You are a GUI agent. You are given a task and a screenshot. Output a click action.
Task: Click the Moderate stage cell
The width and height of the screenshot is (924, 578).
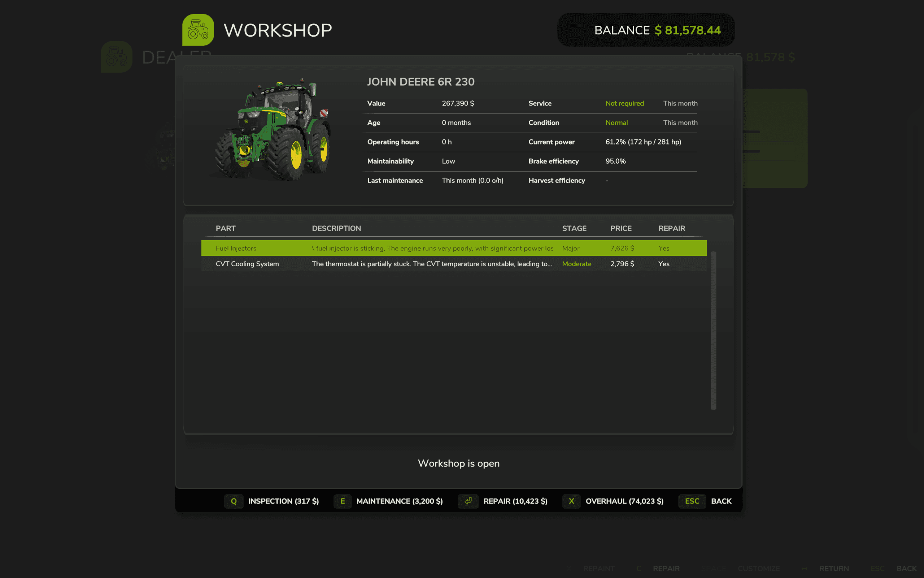[576, 264]
